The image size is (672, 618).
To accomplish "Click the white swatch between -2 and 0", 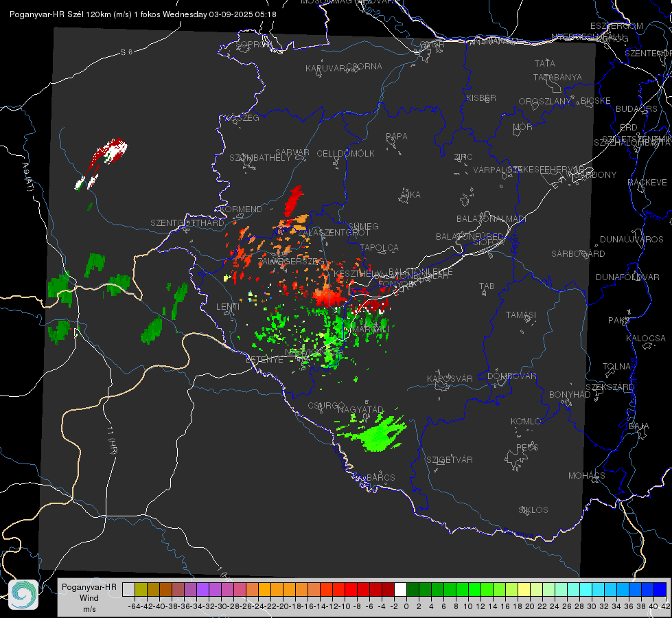I will pyautogui.click(x=400, y=589).
